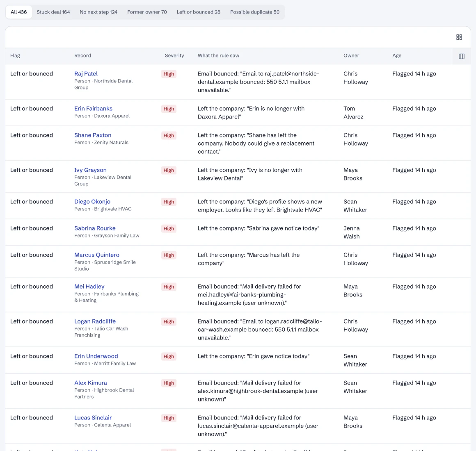
Task: Open Erin Fairbanks record link
Action: point(93,109)
